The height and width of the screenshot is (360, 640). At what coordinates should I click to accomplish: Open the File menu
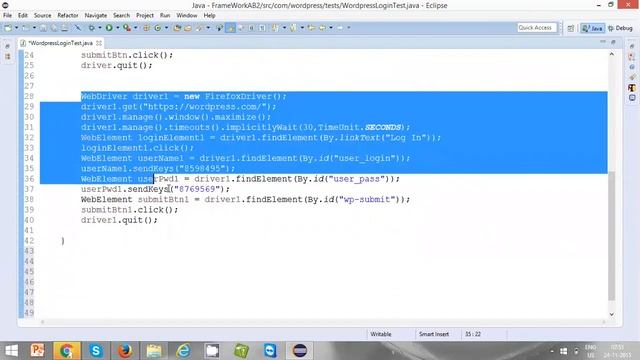pyautogui.click(x=7, y=16)
